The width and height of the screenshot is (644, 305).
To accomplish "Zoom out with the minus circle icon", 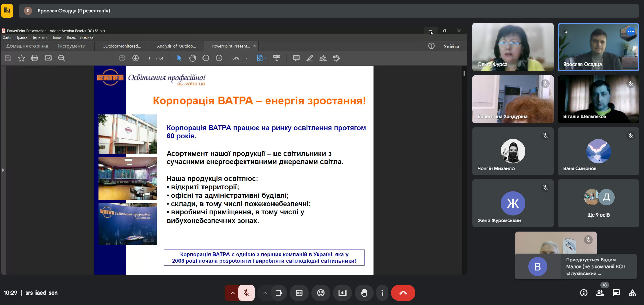I will pyautogui.click(x=206, y=58).
